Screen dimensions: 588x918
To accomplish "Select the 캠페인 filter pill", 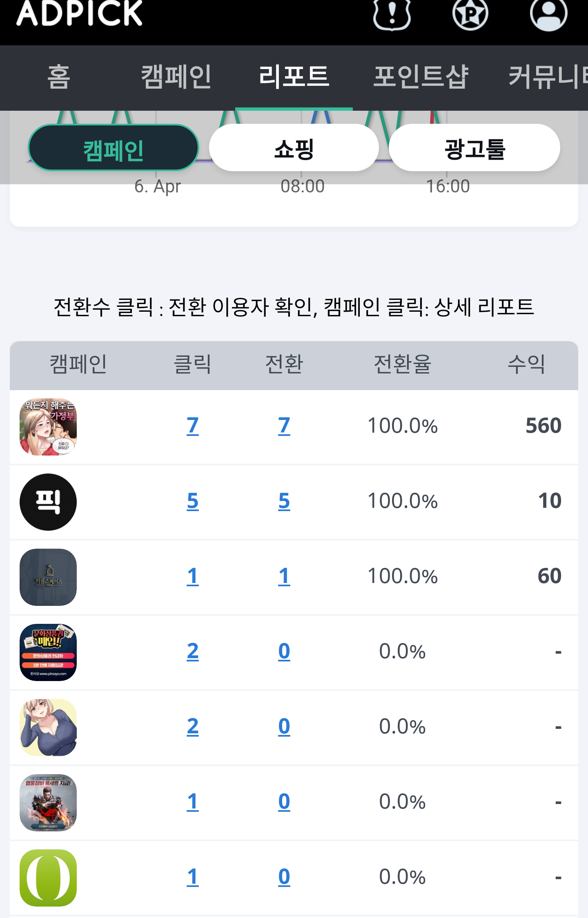I will point(113,148).
